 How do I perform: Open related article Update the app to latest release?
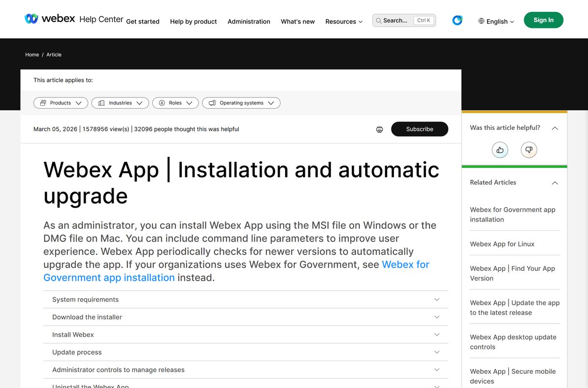pyautogui.click(x=514, y=308)
